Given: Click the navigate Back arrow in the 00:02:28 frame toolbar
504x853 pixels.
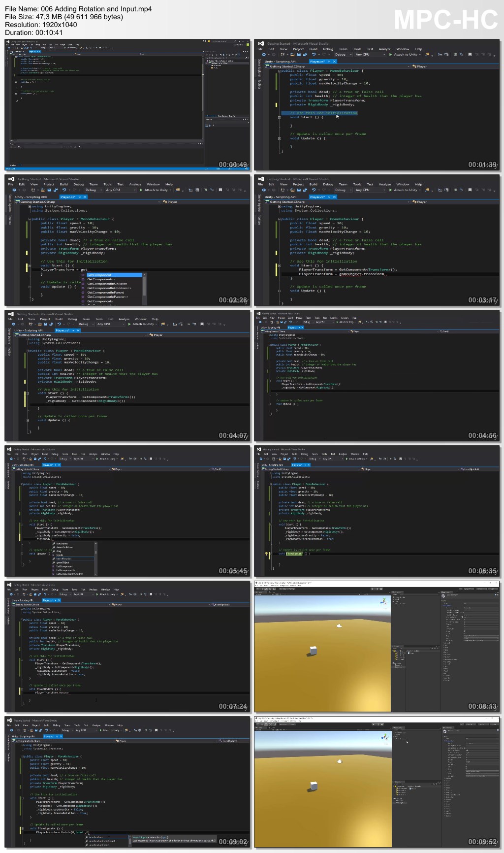Looking at the screenshot, I should click(x=14, y=190).
